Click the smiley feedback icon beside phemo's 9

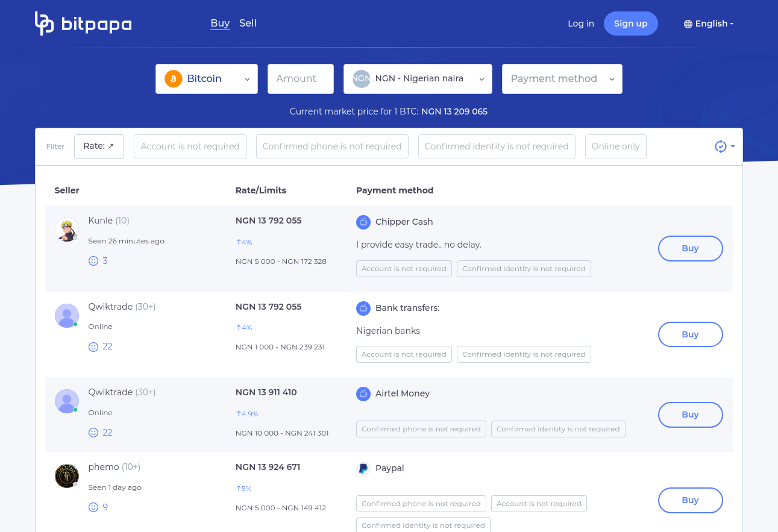pyautogui.click(x=93, y=507)
